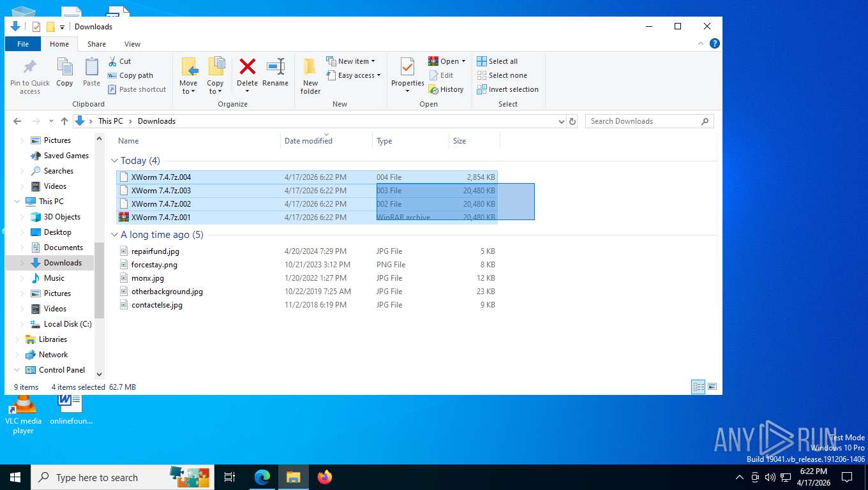The height and width of the screenshot is (490, 868).
Task: Collapse the This PC tree node
Action: 17,202
